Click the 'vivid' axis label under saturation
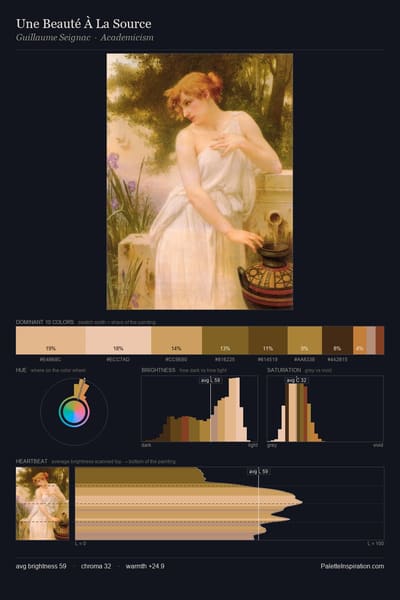The width and height of the screenshot is (400, 600). (x=378, y=445)
